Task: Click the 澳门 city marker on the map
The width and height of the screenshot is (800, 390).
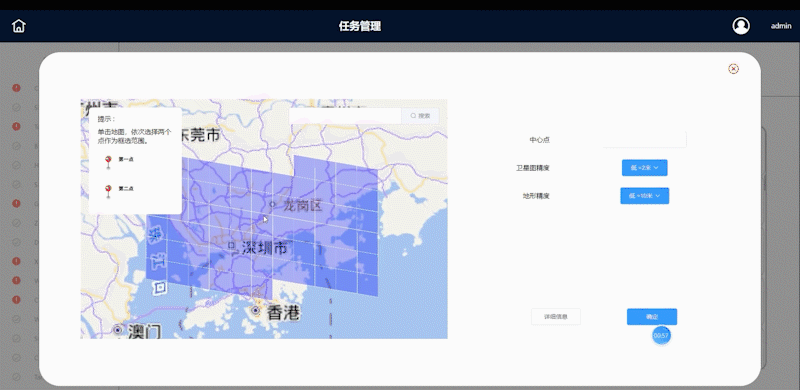Action: point(118,330)
